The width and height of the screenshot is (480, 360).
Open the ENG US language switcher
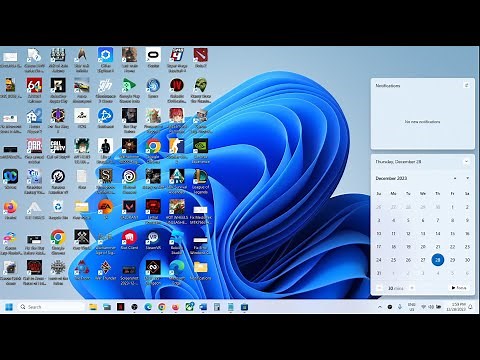pyautogui.click(x=412, y=307)
